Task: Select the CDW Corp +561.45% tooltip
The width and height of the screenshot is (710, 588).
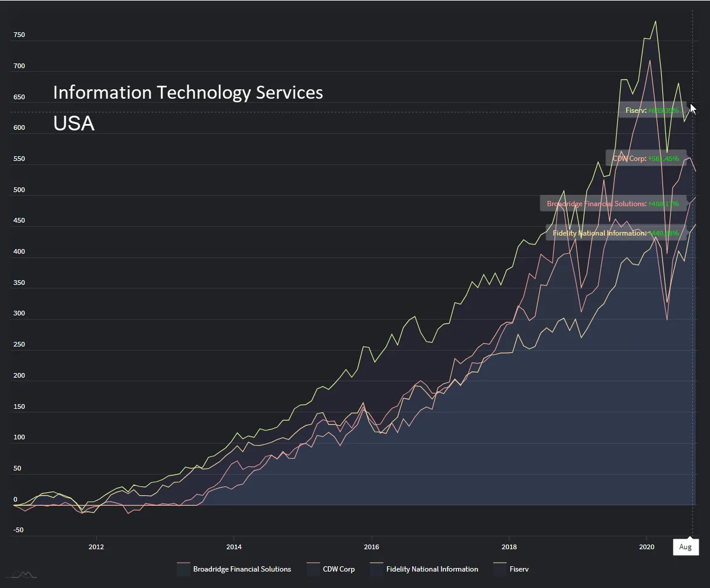Action: (x=645, y=158)
